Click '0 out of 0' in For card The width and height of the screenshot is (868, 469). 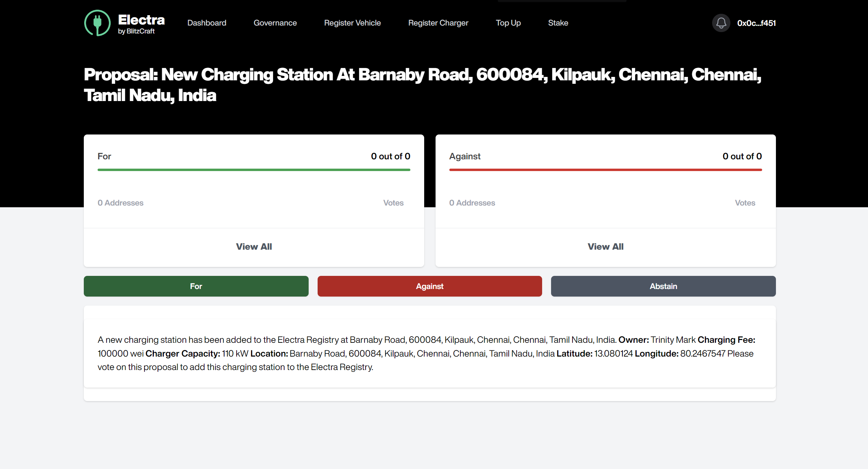tap(390, 156)
